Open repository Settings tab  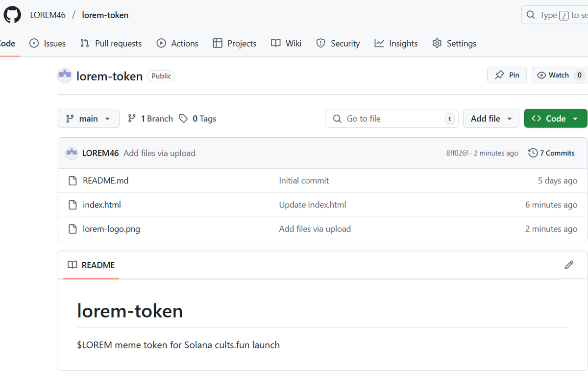[x=454, y=43]
